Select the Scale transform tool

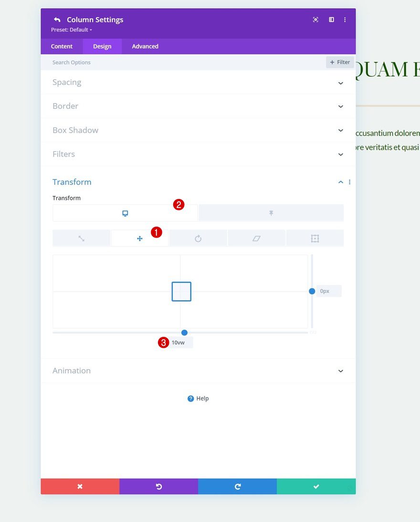click(81, 238)
